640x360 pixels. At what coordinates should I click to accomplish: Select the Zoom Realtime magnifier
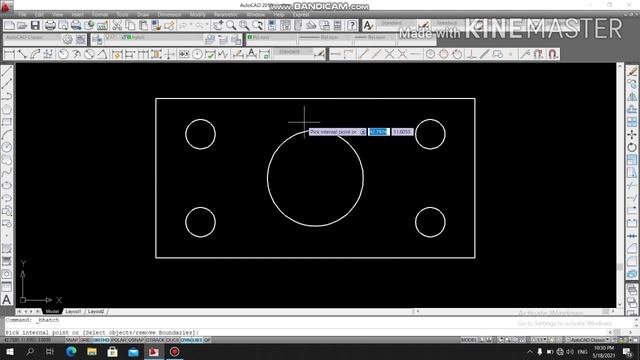tap(231, 26)
